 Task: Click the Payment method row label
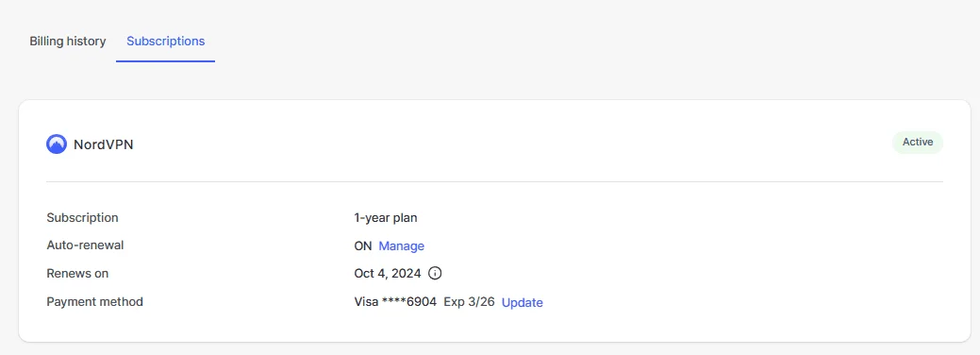click(x=95, y=302)
